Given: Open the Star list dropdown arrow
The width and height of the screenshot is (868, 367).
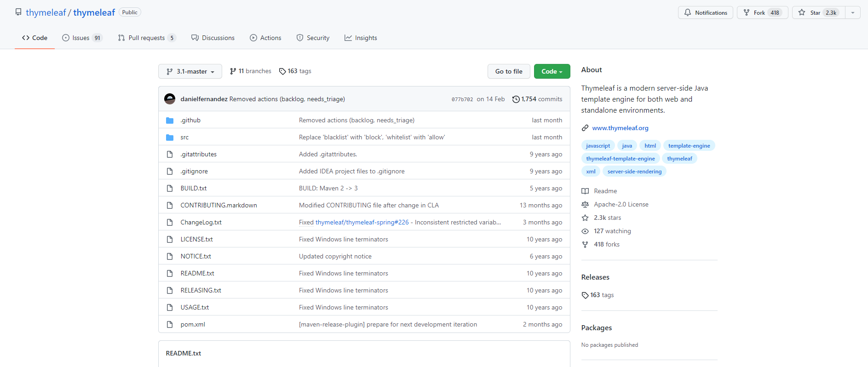Looking at the screenshot, I should tap(853, 12).
